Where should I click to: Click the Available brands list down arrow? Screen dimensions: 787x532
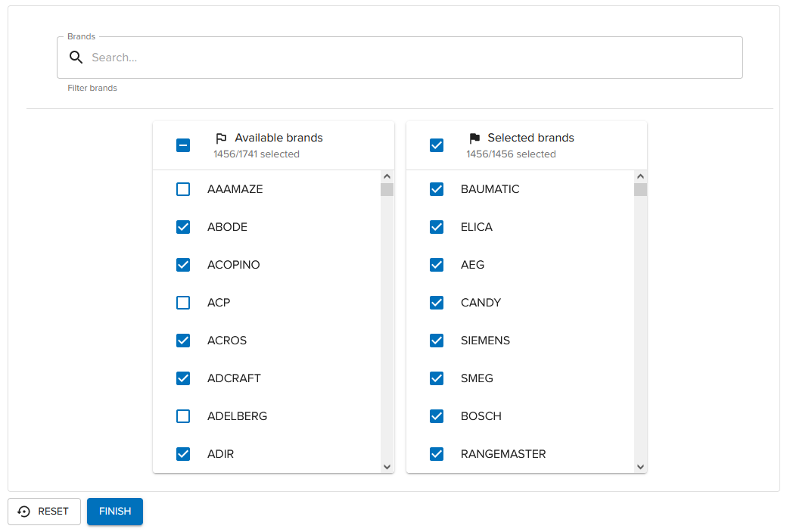coord(387,467)
